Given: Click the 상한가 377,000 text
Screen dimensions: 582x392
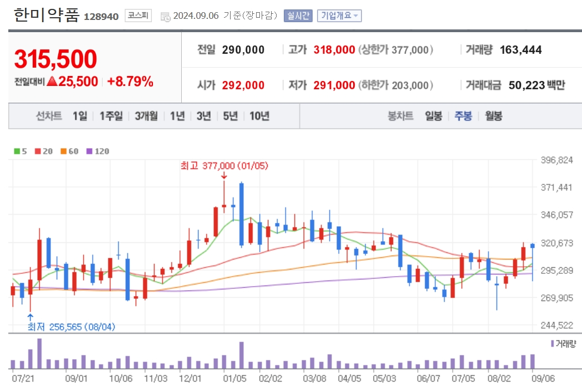Looking at the screenshot, I should [x=396, y=50].
